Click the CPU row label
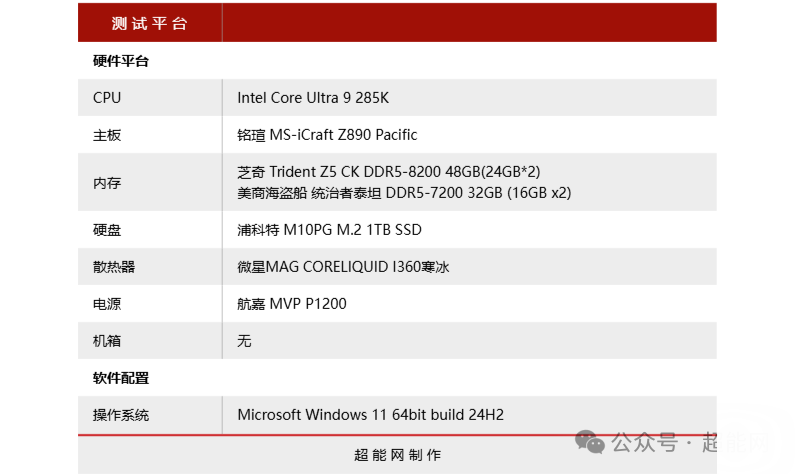The width and height of the screenshot is (795, 474). 107,98
